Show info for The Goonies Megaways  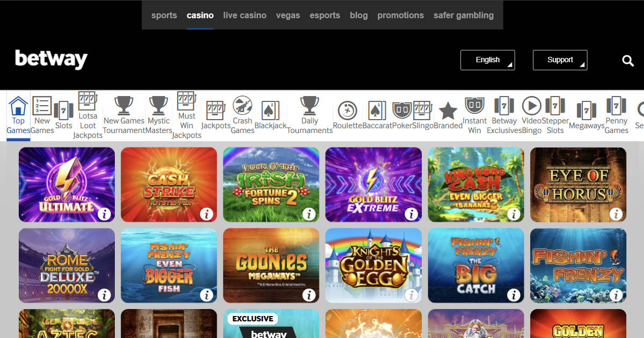pyautogui.click(x=309, y=295)
